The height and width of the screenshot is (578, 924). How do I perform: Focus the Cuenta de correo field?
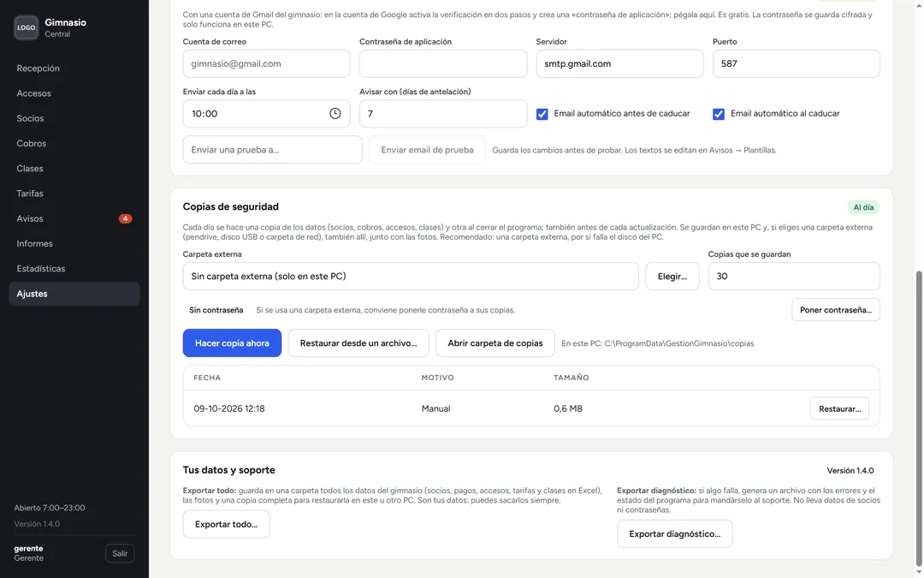(x=266, y=63)
